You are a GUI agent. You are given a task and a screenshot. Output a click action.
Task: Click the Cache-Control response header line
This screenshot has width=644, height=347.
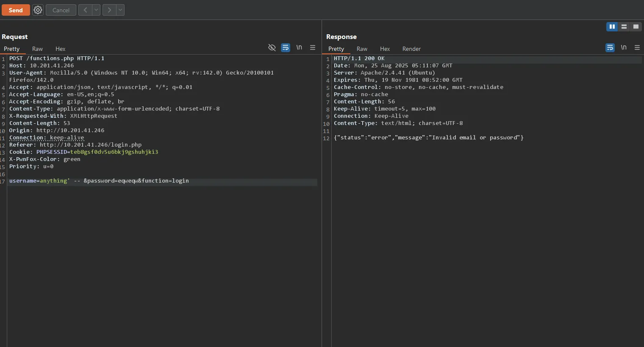click(x=419, y=87)
